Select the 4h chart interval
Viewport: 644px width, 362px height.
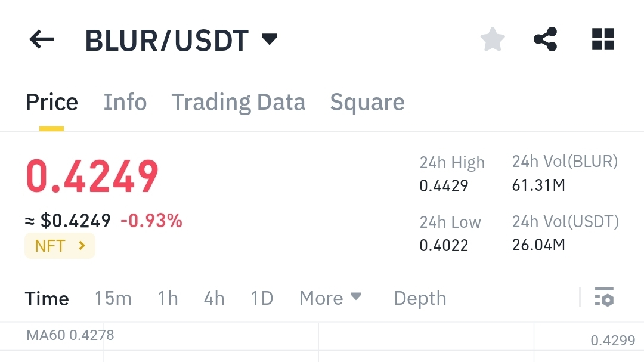[214, 298]
